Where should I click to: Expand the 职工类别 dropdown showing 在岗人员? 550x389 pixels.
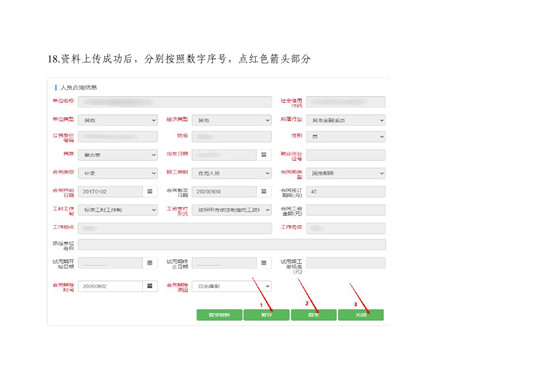click(x=232, y=173)
